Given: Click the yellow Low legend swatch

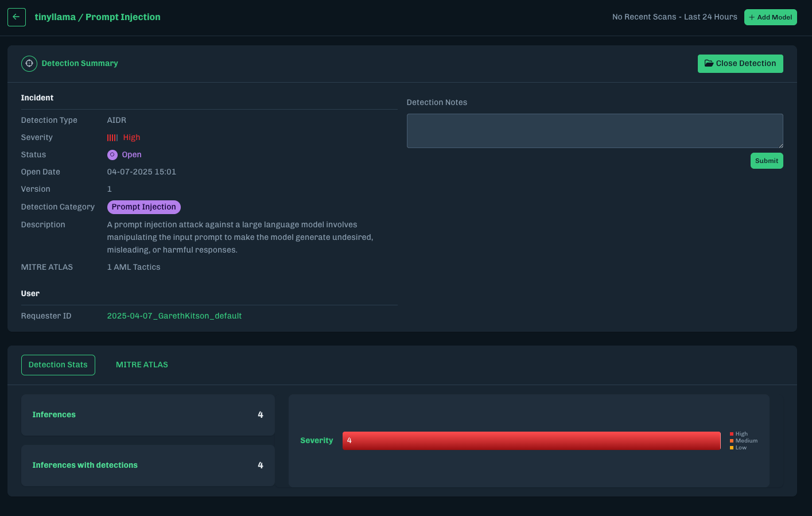Looking at the screenshot, I should pyautogui.click(x=732, y=448).
